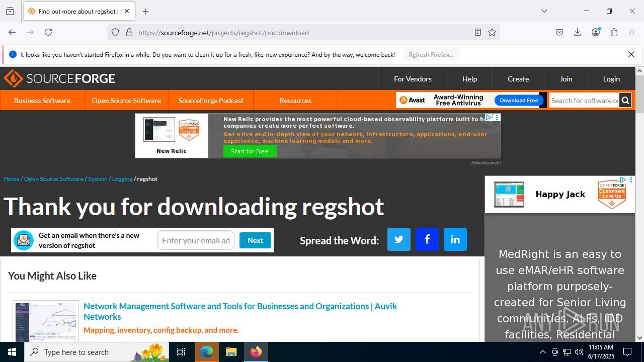Click the shield tracking protection icon
This screenshot has height=362, width=644.
tap(115, 33)
